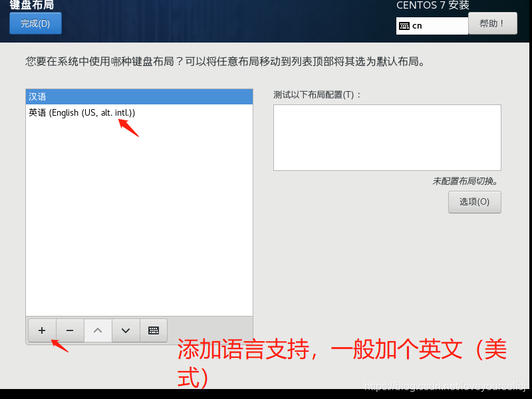Screen dimensions: 532x399
Task: Click the keyboard icon beside cn indicator
Action: pos(406,26)
